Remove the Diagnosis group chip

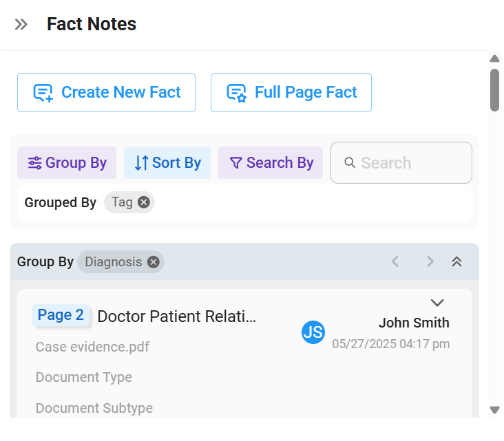tap(154, 262)
